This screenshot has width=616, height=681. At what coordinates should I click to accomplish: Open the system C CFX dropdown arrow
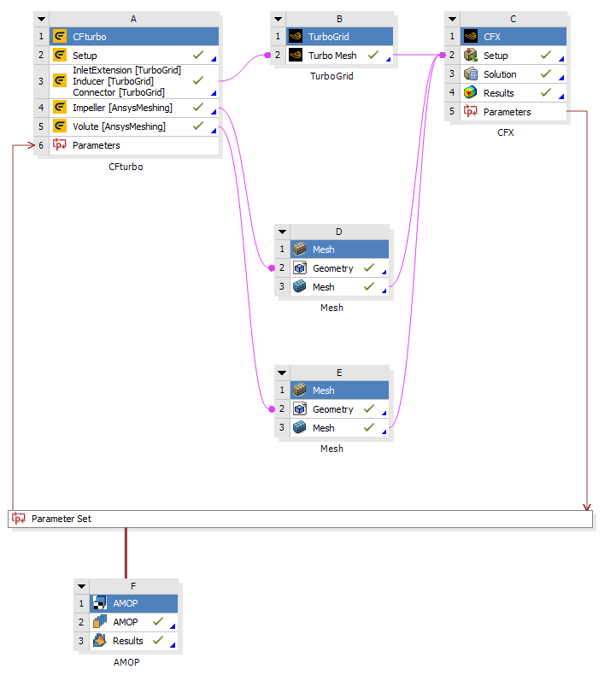[452, 19]
